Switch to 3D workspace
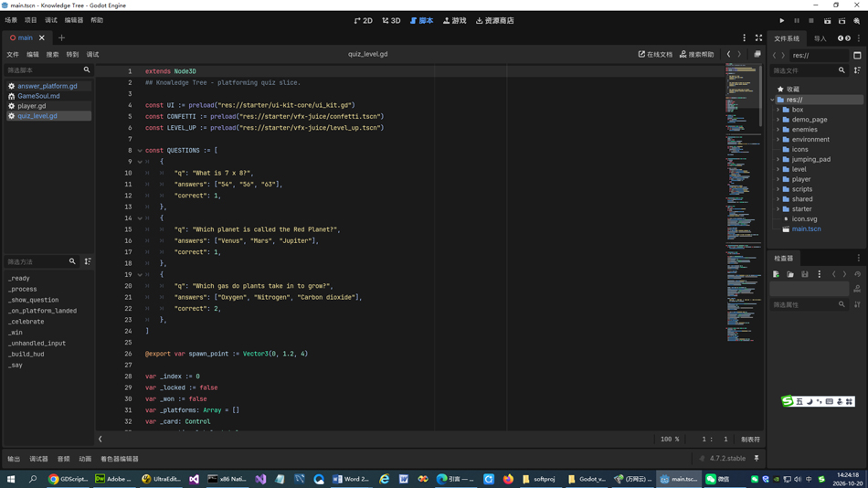 tap(391, 20)
